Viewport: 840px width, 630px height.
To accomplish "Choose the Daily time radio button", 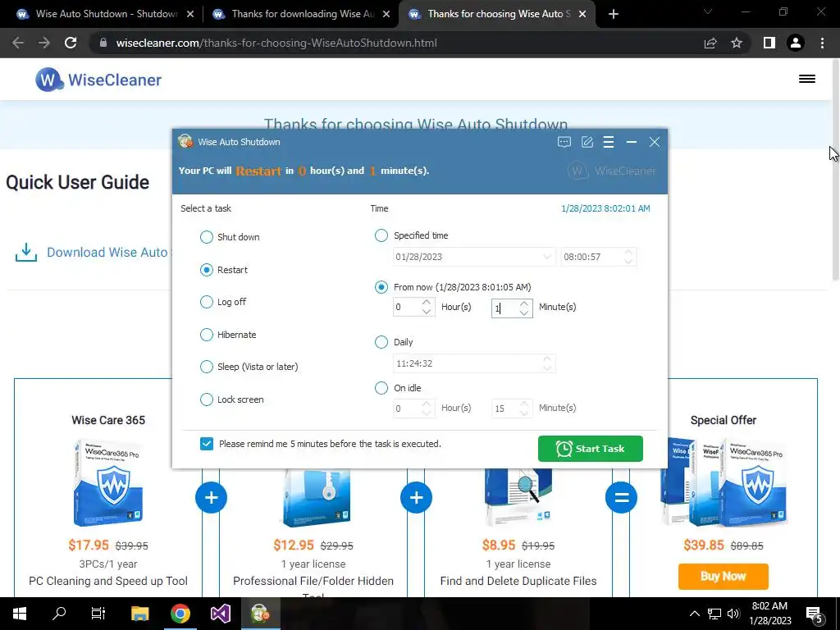I will [x=381, y=342].
